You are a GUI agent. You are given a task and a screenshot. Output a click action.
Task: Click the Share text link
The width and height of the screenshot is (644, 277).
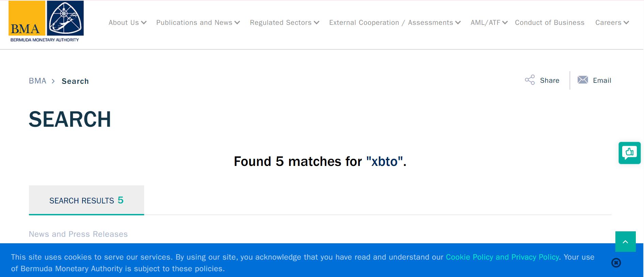tap(550, 80)
